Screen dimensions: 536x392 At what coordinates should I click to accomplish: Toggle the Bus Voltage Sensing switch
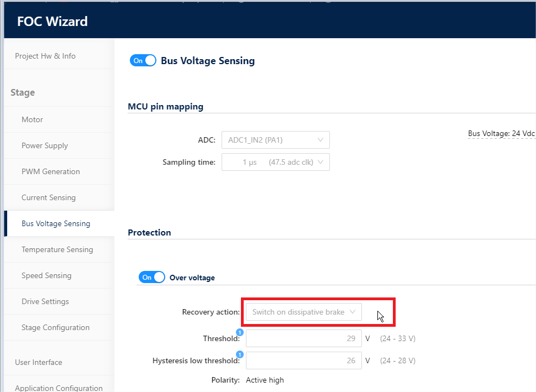pyautogui.click(x=143, y=61)
